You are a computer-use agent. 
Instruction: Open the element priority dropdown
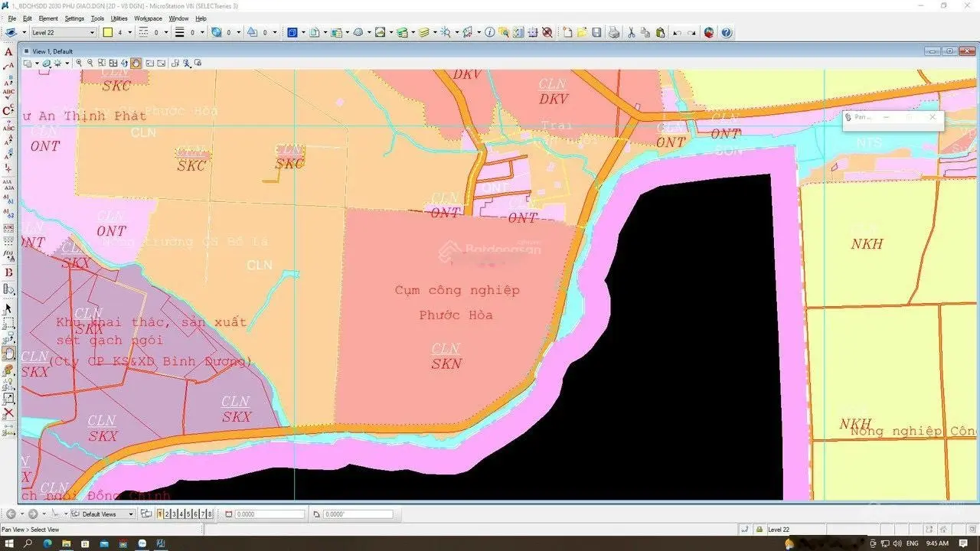click(275, 33)
